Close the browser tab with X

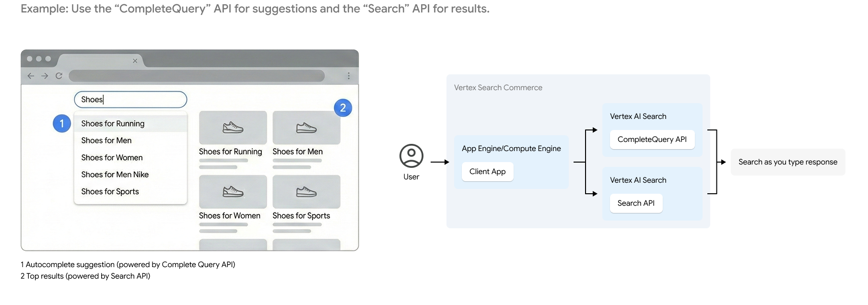click(x=135, y=61)
